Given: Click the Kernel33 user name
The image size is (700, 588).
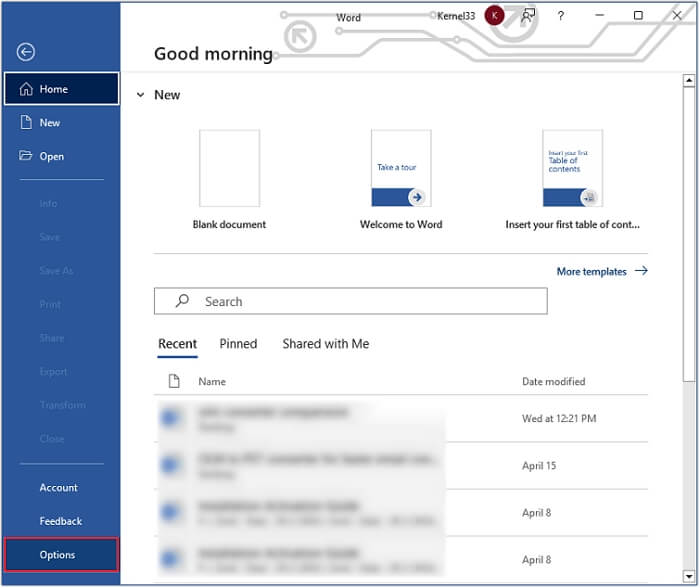Looking at the screenshot, I should point(456,16).
